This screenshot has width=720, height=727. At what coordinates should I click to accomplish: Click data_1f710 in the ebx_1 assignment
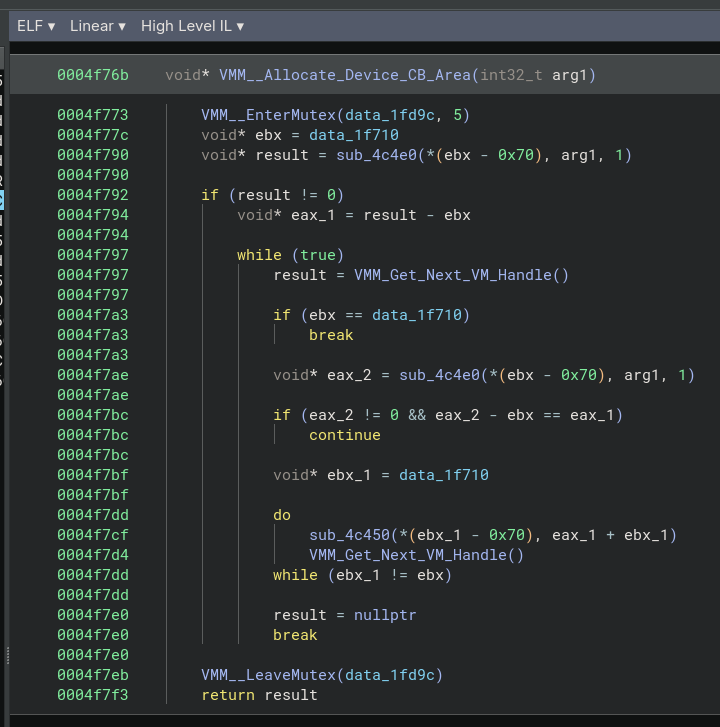click(x=444, y=475)
